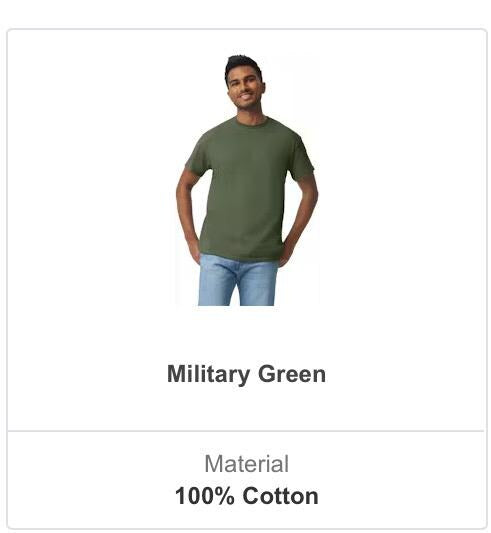Click the Material label text

click(x=247, y=464)
